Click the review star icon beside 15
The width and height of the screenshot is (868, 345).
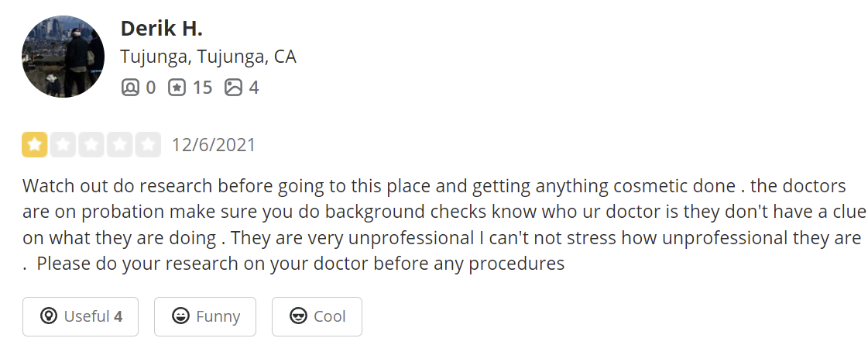point(177,88)
